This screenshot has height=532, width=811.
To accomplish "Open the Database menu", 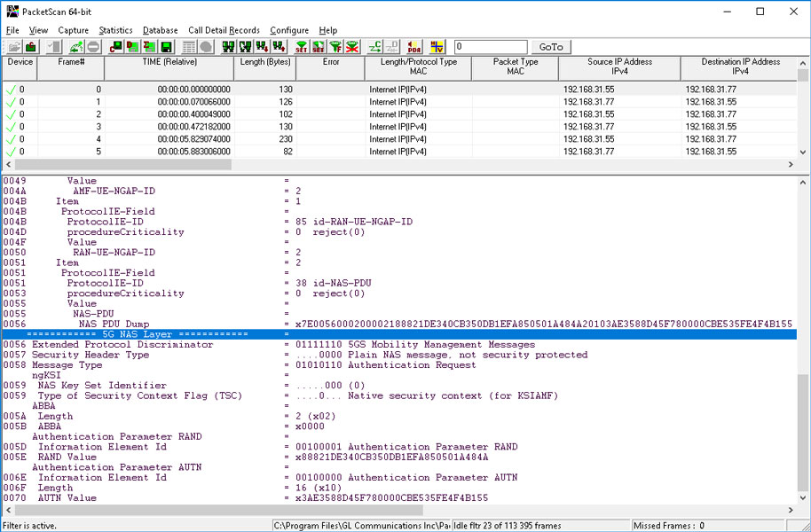I will click(x=161, y=30).
